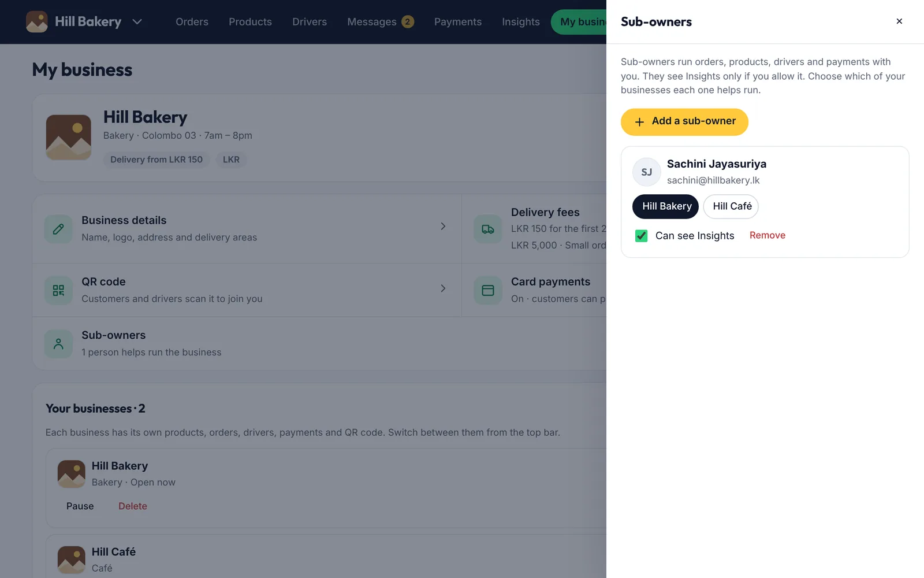This screenshot has width=924, height=578.
Task: Click the Delivery from LKR 150 tag
Action: [x=157, y=160]
